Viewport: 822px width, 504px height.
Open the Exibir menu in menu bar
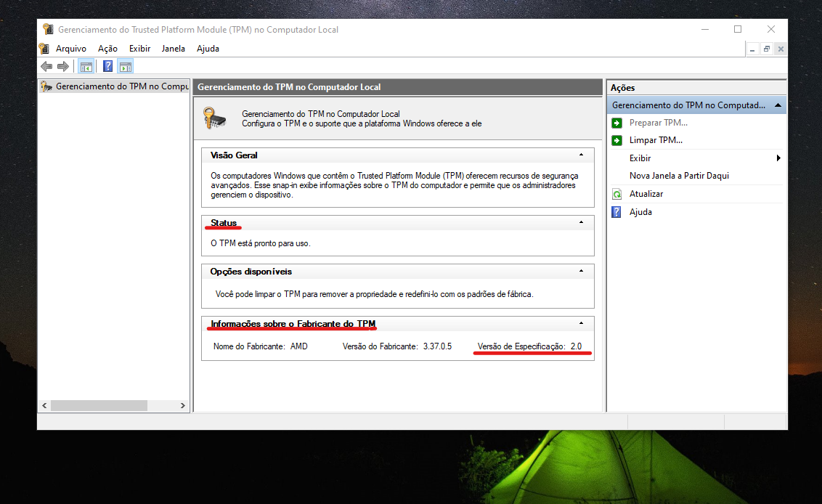140,49
